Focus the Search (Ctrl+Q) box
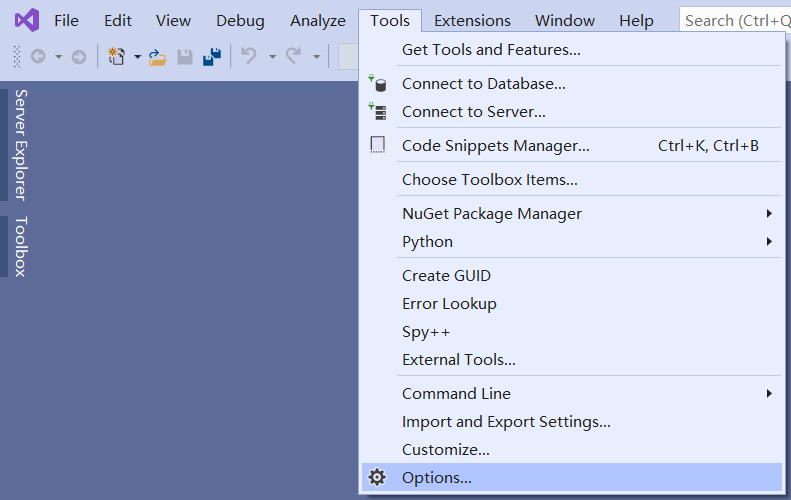The width and height of the screenshot is (791, 500). (x=736, y=21)
